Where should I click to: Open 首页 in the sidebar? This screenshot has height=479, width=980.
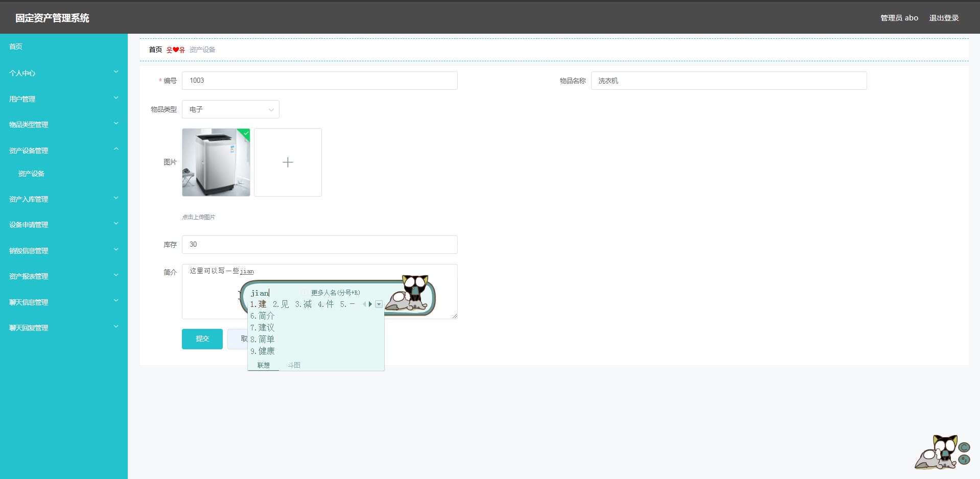tap(64, 46)
